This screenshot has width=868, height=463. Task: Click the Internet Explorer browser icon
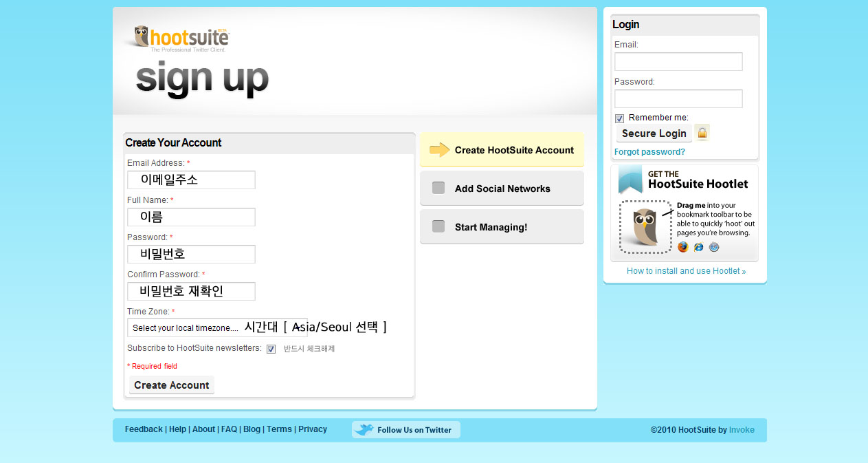click(699, 247)
